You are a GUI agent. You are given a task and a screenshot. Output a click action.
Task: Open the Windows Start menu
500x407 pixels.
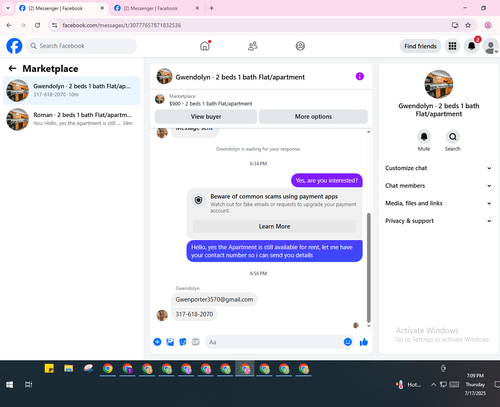coord(10,385)
